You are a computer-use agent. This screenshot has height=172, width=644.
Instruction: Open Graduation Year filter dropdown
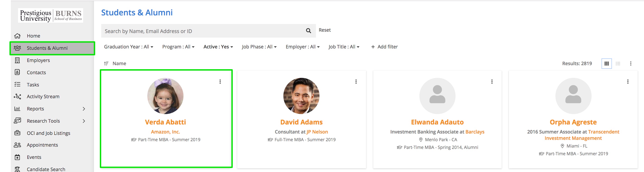[x=129, y=47]
